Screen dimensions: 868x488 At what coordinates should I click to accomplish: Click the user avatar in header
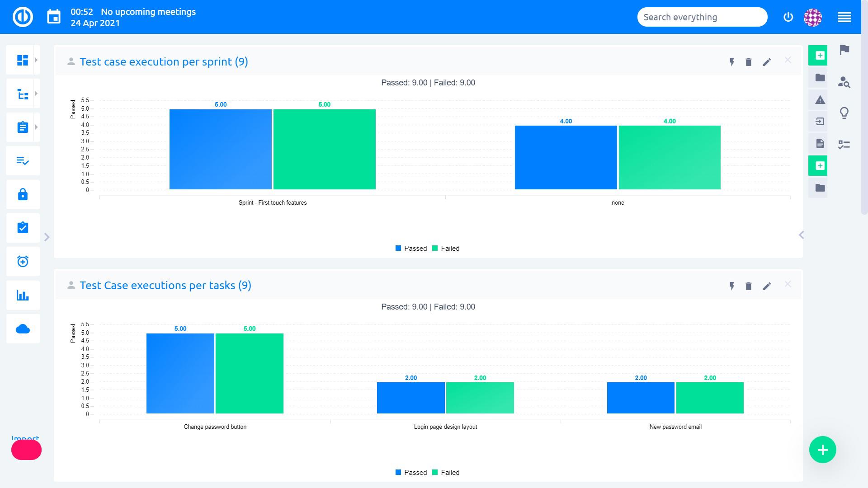(x=812, y=17)
